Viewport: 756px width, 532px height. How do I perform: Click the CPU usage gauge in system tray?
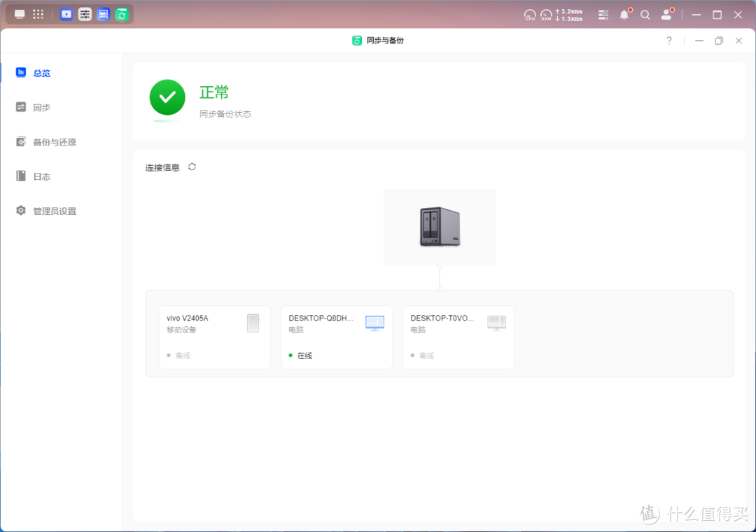coord(530,14)
